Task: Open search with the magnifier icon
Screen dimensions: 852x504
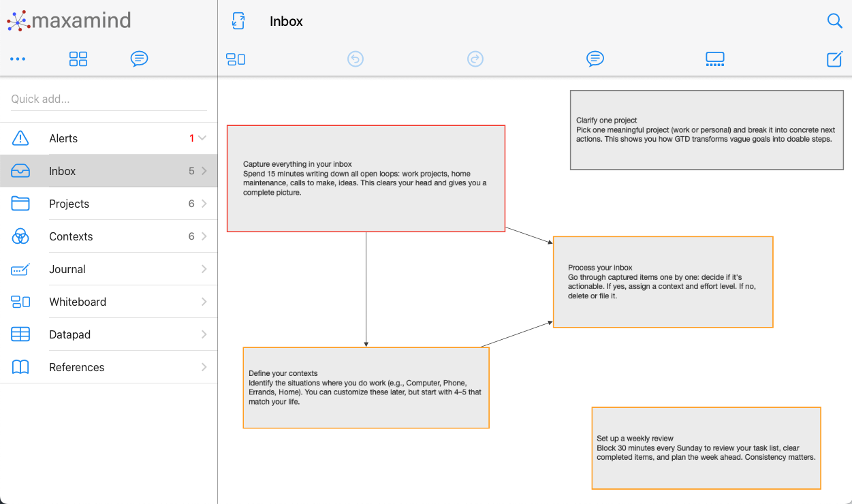Action: [835, 21]
